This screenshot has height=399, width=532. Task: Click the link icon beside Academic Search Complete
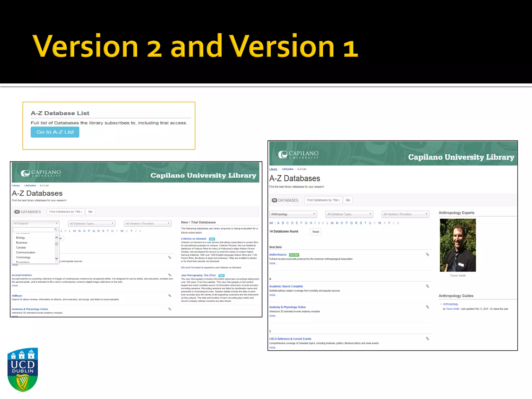427,286
